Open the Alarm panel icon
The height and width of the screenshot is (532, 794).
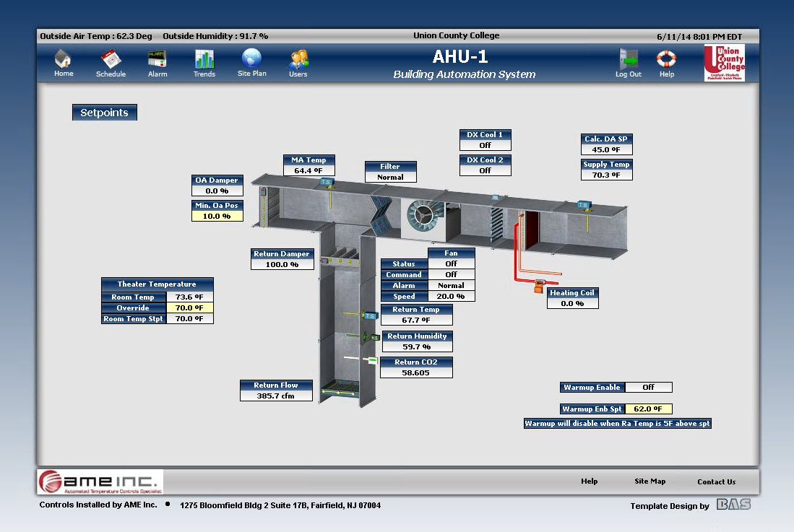click(157, 59)
